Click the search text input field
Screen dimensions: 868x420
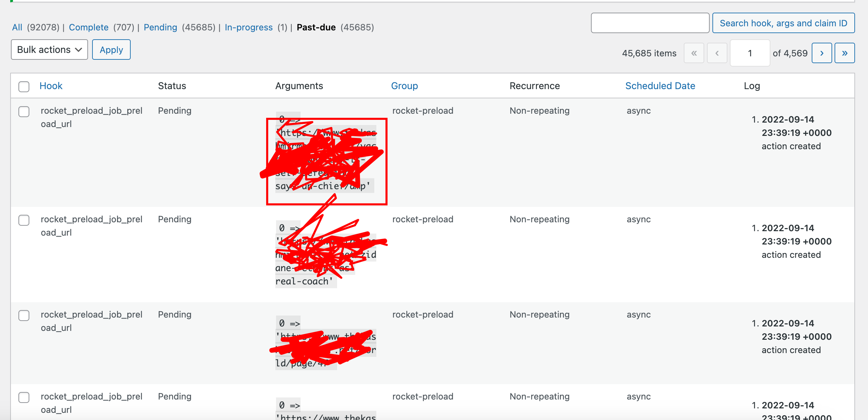650,23
